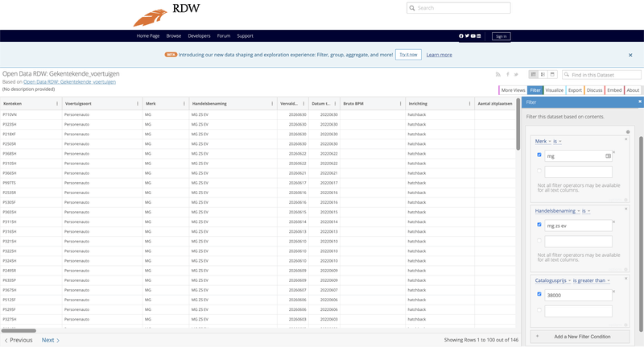This screenshot has height=348, width=644.
Task: Delete the 'mg zs ev' filter value
Action: 614,222
